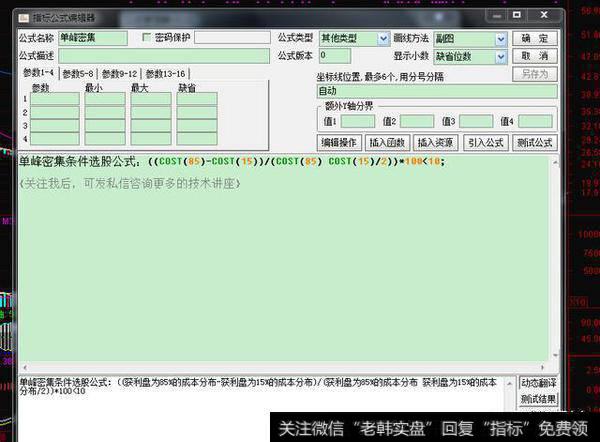Screen dimensions: 600x442
Task: Switch to the 参数5-8 tab
Action: click(x=78, y=73)
